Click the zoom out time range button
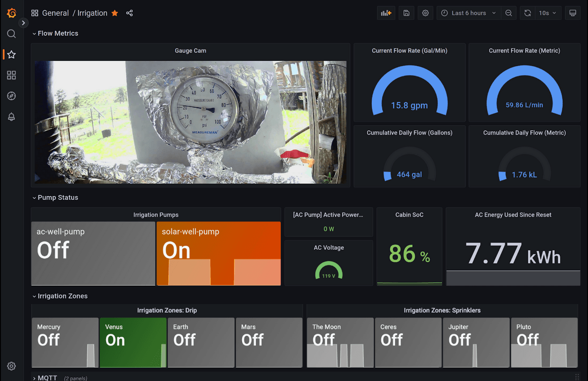 click(508, 13)
